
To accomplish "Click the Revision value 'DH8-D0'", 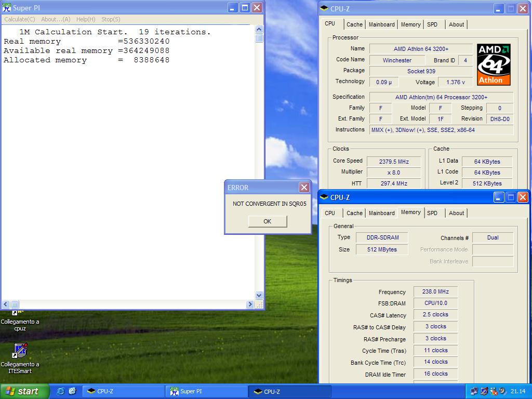I will [x=500, y=119].
